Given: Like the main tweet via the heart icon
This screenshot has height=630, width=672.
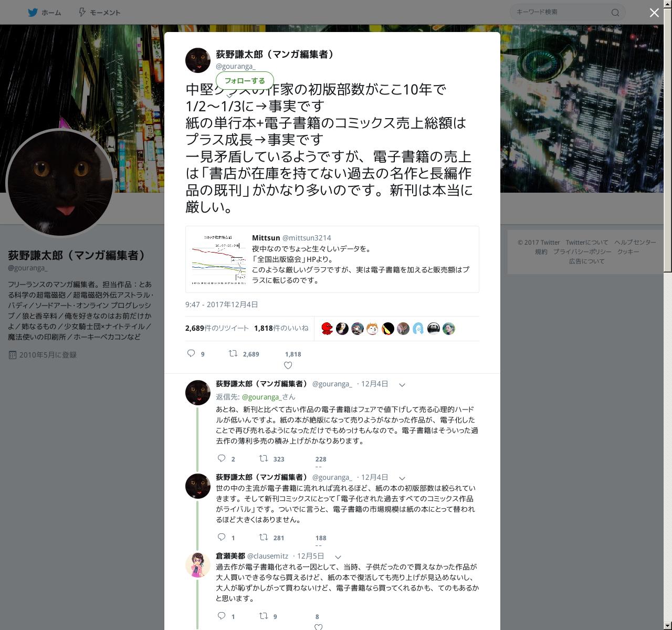Looking at the screenshot, I should [288, 365].
